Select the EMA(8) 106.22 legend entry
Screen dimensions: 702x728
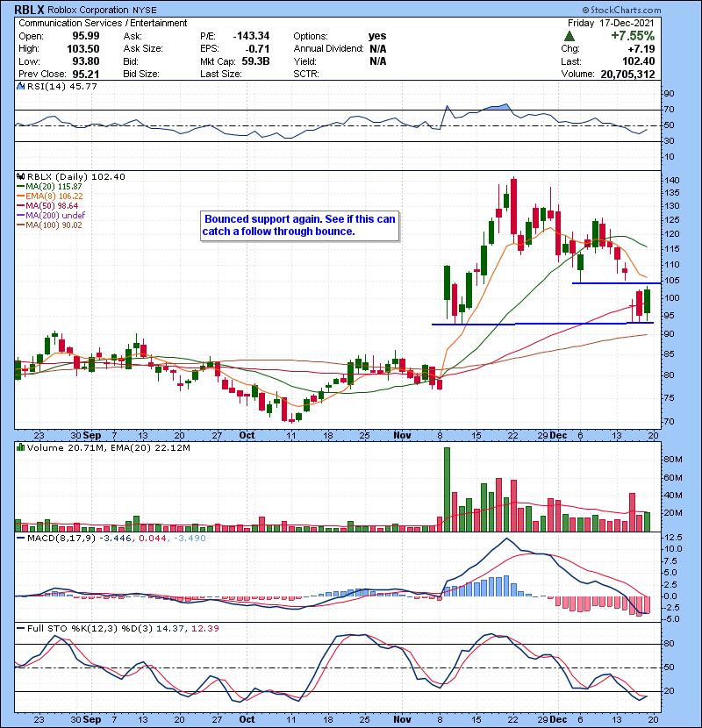[50, 196]
